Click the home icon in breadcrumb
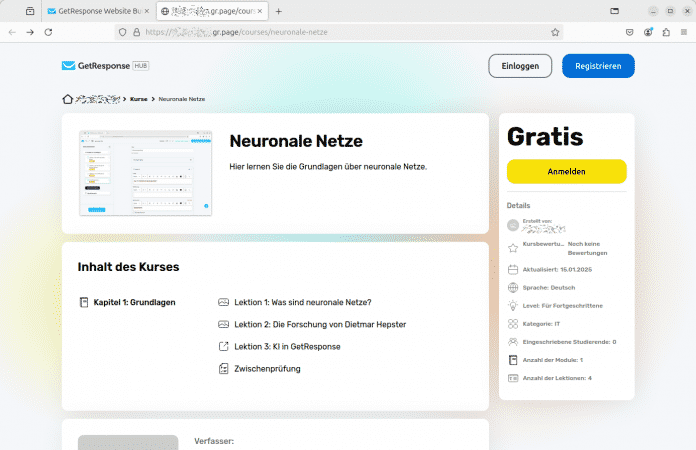The height and width of the screenshot is (450, 696). point(68,100)
